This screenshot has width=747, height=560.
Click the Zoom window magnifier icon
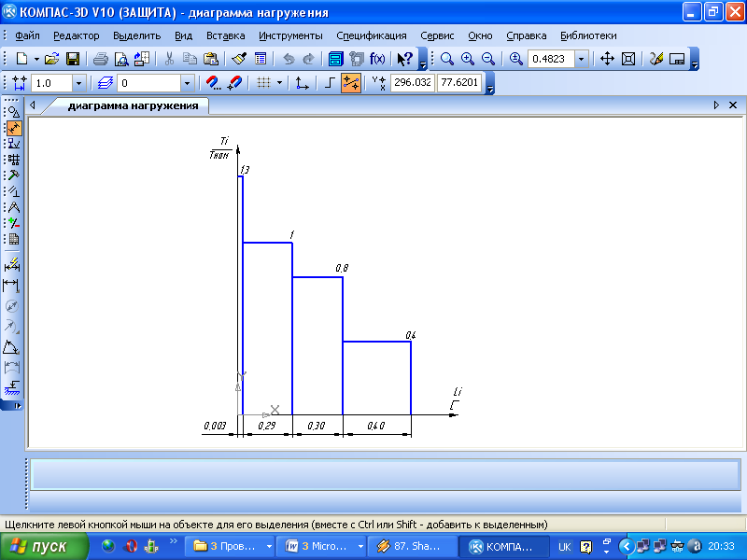[x=447, y=59]
